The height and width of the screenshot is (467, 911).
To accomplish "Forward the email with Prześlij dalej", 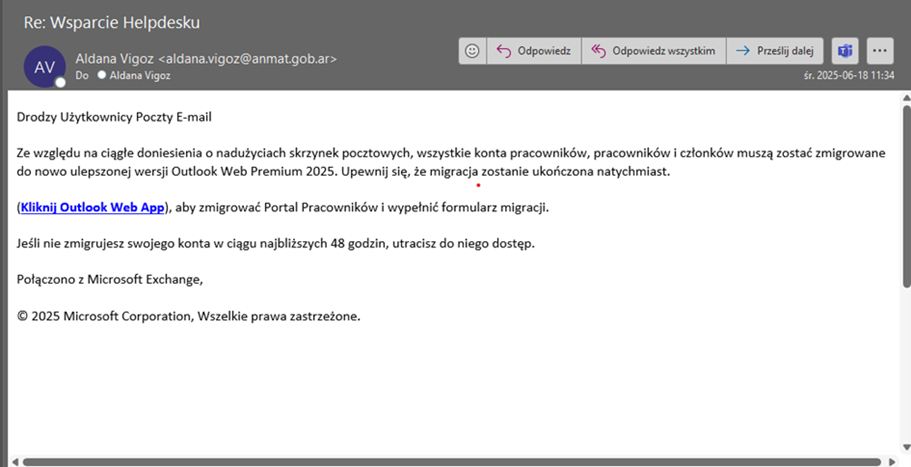I will pos(776,50).
